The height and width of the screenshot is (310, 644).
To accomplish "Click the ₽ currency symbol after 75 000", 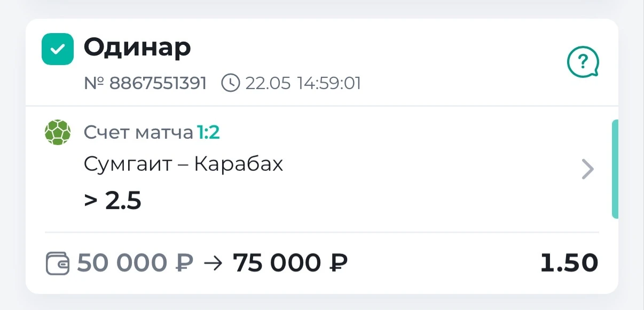I will tap(338, 263).
